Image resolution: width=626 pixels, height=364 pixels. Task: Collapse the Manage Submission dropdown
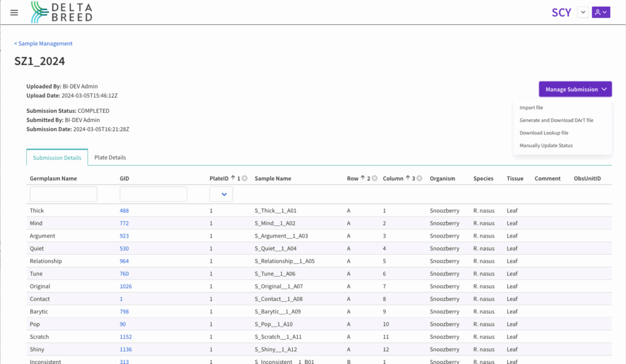(575, 89)
